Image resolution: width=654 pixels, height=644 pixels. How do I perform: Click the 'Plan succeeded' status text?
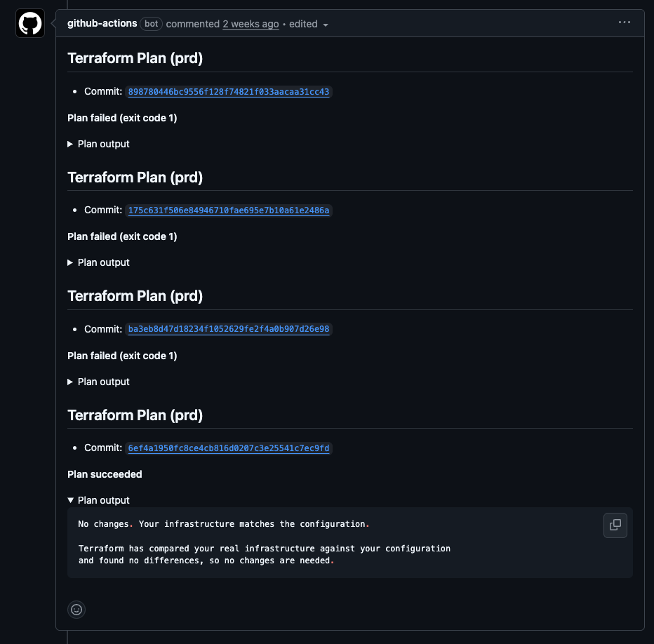pos(105,474)
